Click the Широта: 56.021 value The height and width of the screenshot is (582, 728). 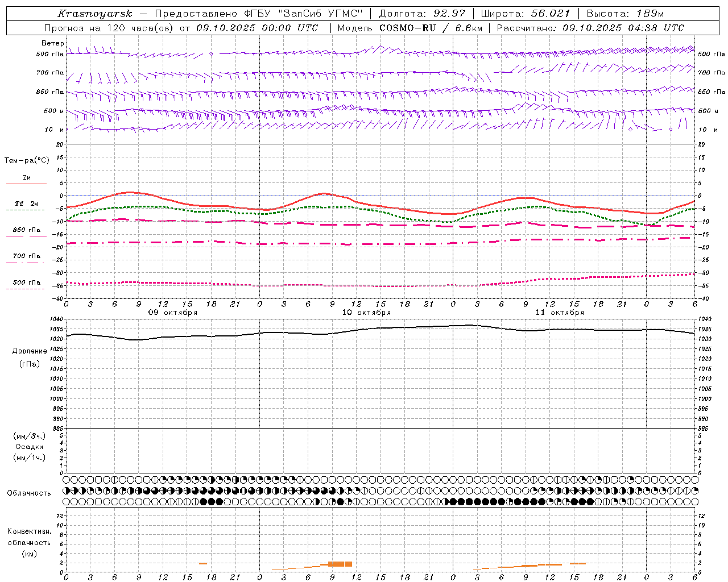tap(526, 14)
